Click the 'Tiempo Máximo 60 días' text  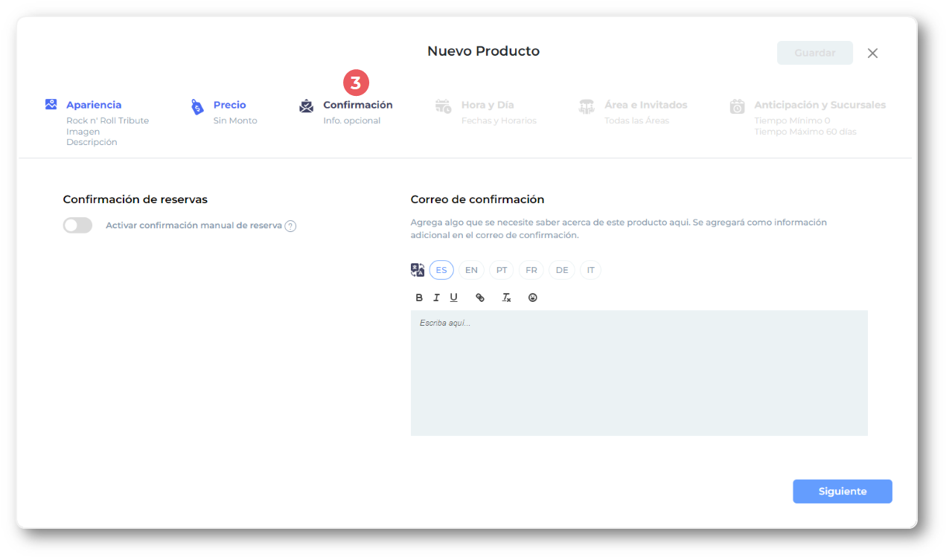point(805,132)
